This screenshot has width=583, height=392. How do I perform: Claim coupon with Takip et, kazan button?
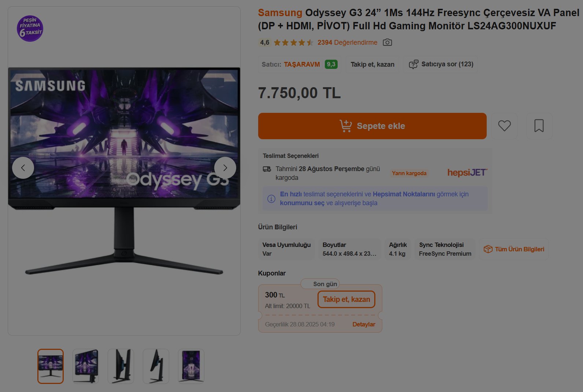pyautogui.click(x=346, y=299)
